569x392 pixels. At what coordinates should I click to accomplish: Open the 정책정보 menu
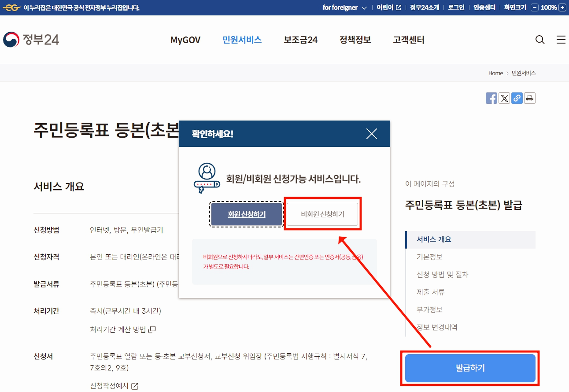pyautogui.click(x=355, y=40)
